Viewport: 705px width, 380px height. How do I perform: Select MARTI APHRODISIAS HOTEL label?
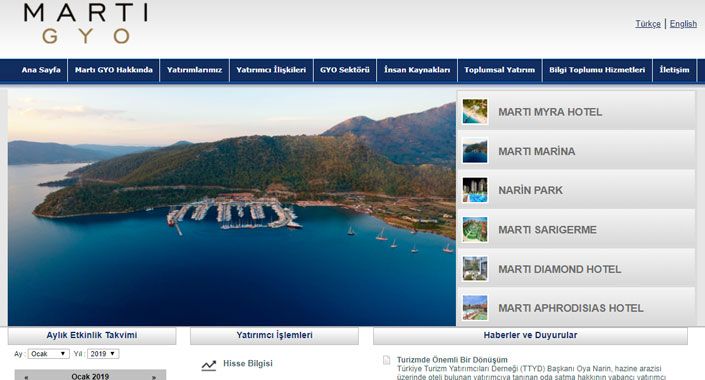coord(571,308)
